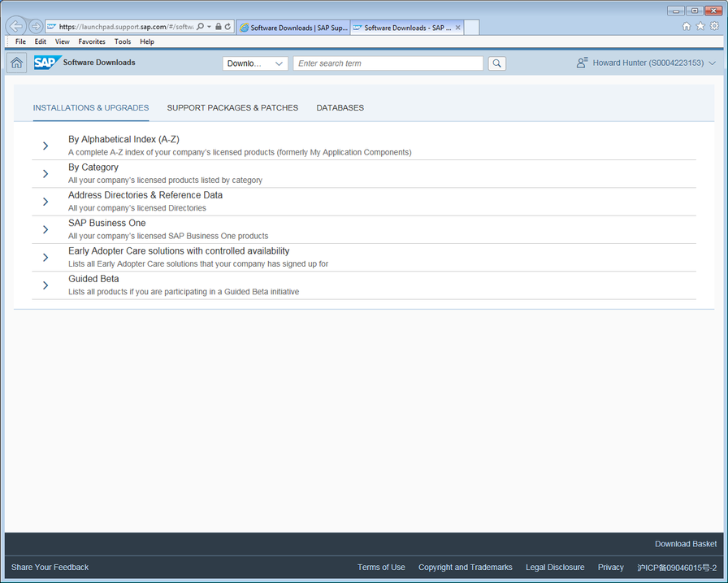The image size is (728, 583).
Task: Click the SAP home icon button
Action: [x=16, y=63]
